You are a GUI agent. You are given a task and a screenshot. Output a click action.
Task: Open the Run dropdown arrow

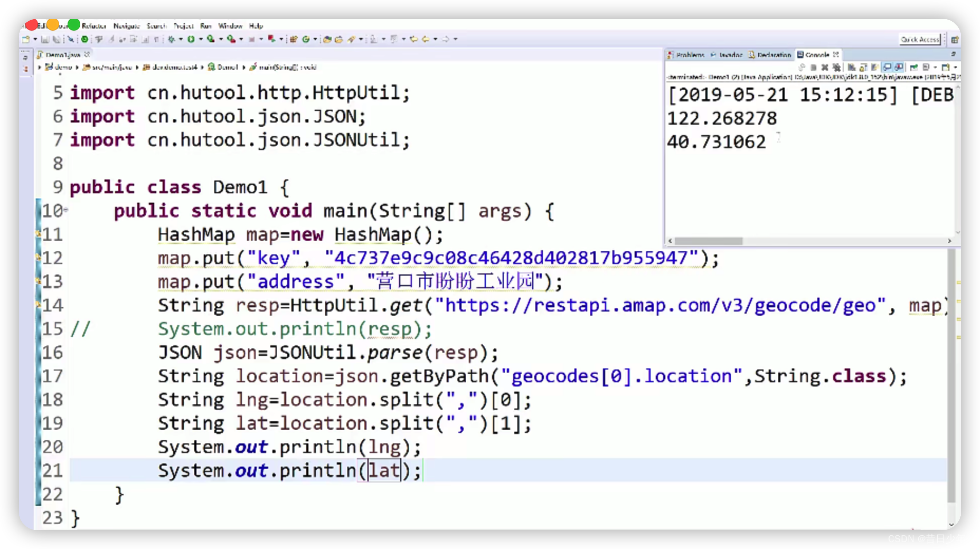pyautogui.click(x=201, y=39)
